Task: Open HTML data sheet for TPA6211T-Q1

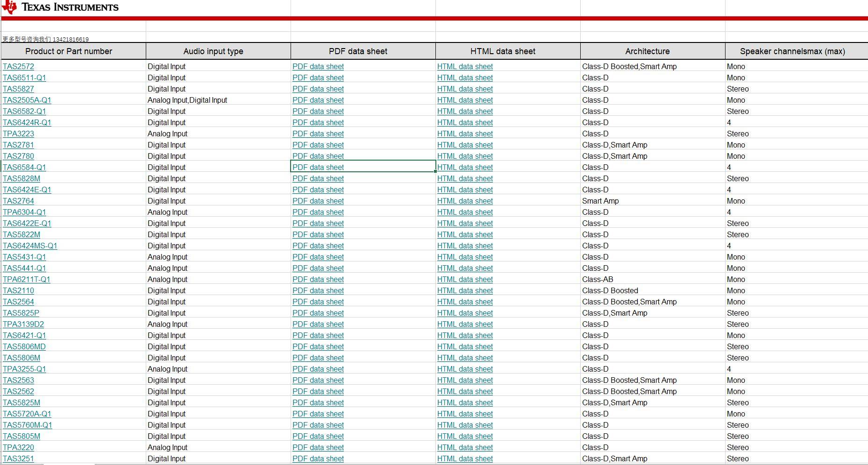Action: (465, 280)
